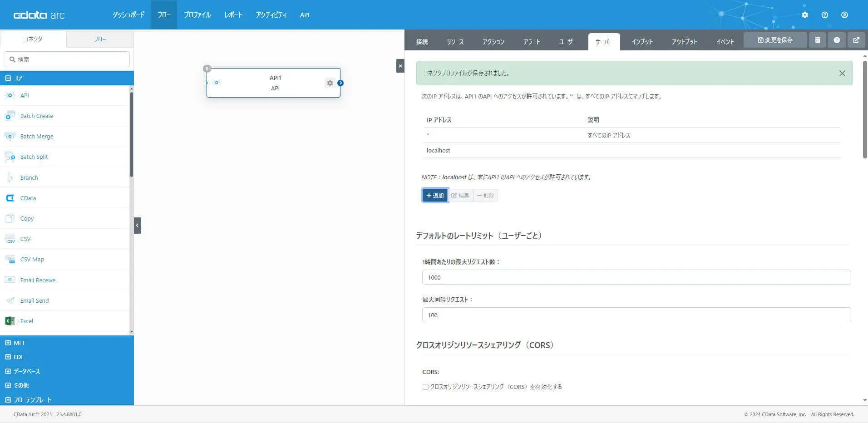Screen dimensions: 868x423
Task: Select the CData connector icon
Action: (x=10, y=198)
